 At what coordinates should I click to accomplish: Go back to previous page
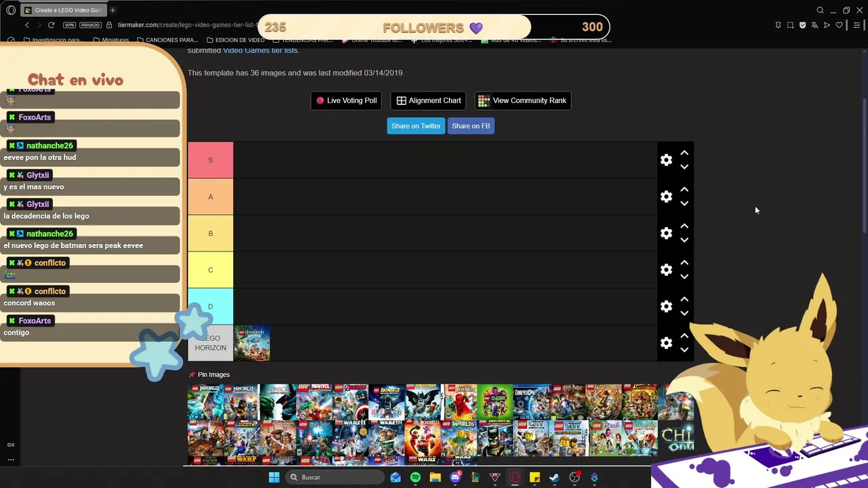[26, 25]
